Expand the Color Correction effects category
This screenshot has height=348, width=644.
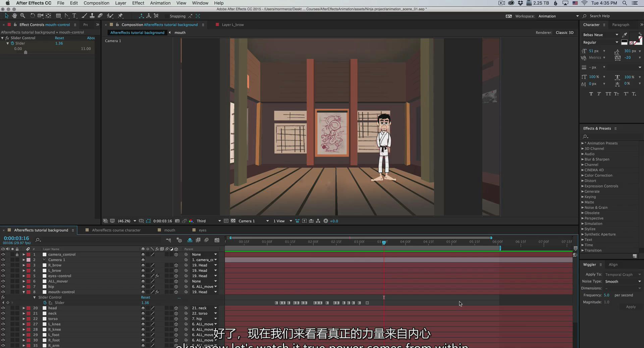click(583, 175)
